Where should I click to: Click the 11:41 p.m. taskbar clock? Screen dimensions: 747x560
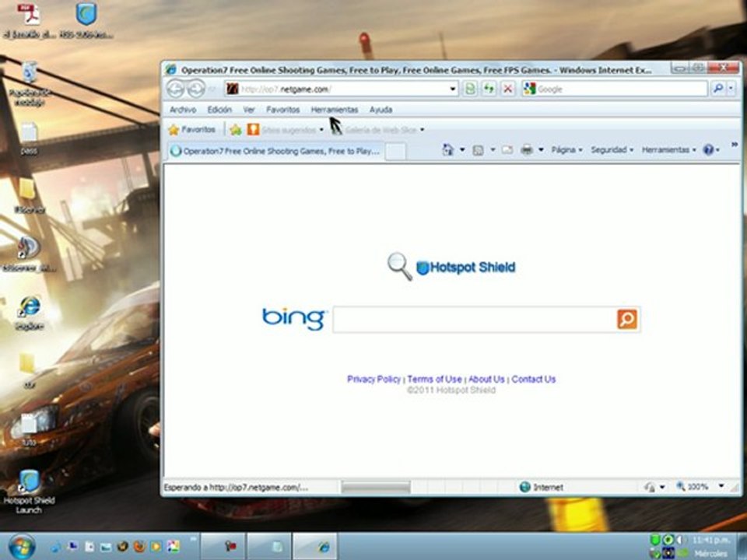point(710,540)
